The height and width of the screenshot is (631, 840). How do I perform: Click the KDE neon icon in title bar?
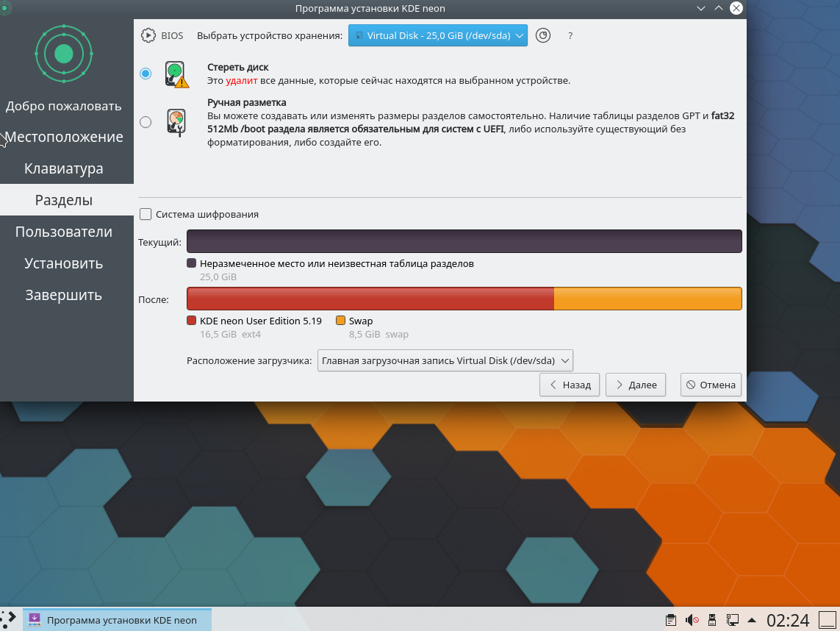6,8
